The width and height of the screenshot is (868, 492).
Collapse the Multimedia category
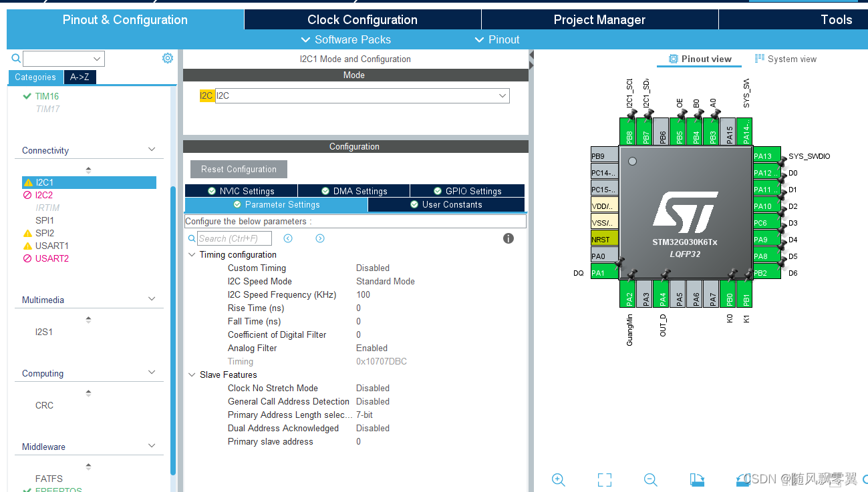tap(152, 299)
